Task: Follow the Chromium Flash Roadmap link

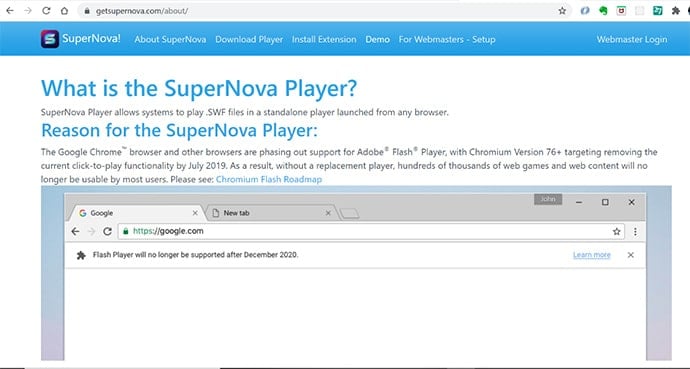Action: (269, 179)
